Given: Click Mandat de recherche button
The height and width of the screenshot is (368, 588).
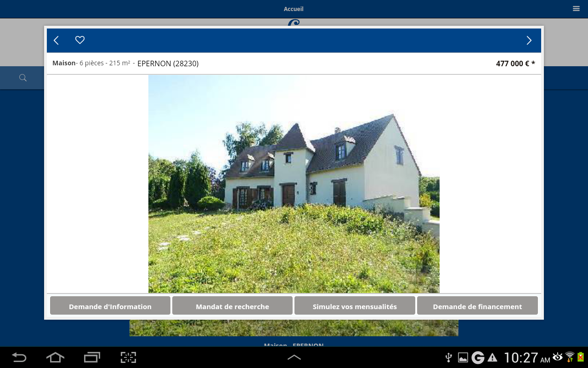Looking at the screenshot, I should click(232, 306).
